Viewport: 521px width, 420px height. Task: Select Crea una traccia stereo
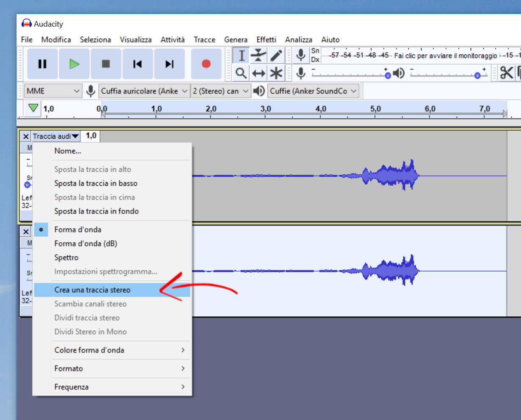[112, 290]
